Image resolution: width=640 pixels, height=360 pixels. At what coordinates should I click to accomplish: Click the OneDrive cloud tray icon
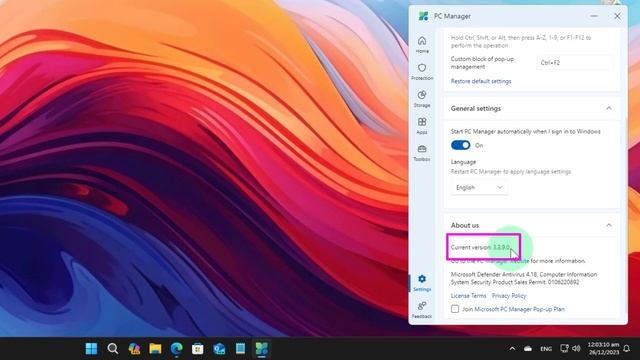click(x=528, y=349)
